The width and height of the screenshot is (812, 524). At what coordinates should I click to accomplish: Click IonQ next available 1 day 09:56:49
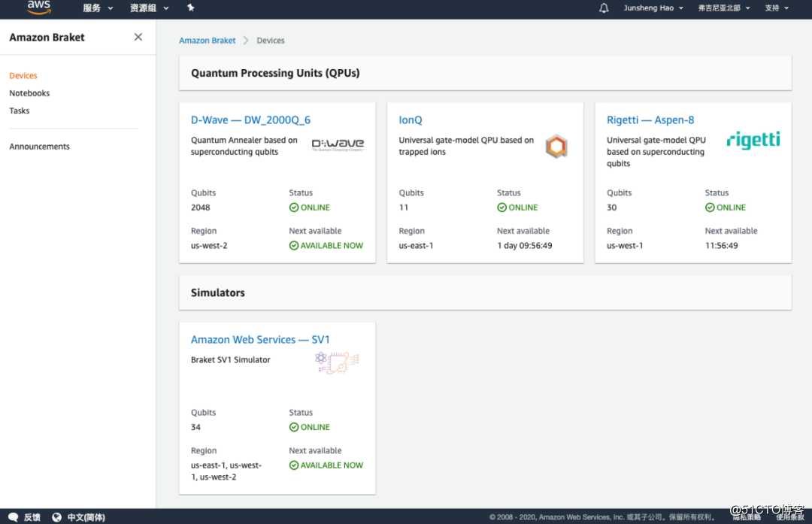click(x=525, y=245)
